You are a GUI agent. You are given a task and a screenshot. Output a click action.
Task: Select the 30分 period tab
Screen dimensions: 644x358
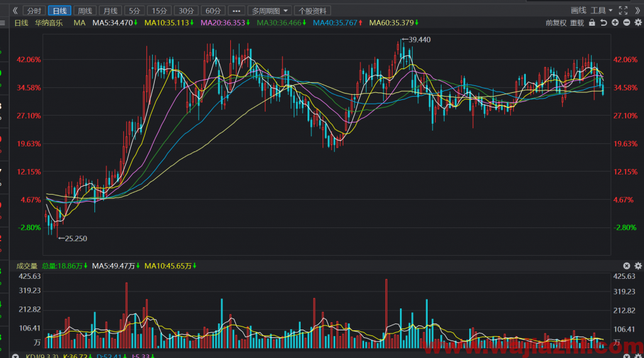[186, 11]
